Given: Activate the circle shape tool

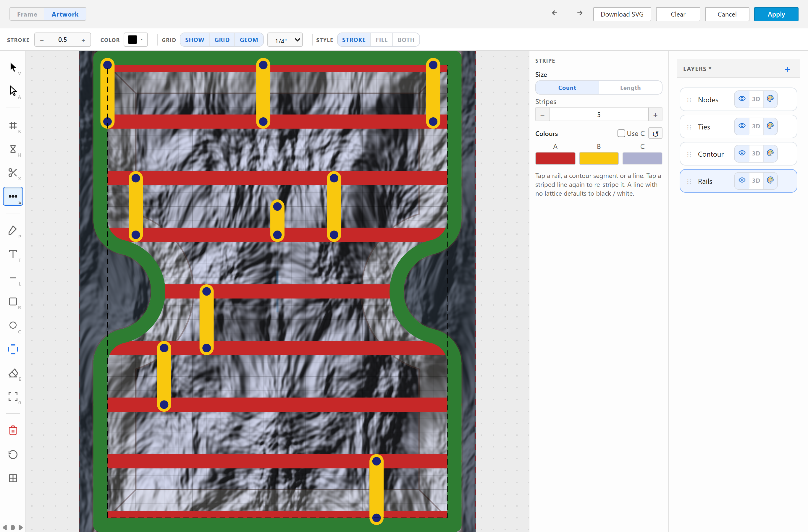Looking at the screenshot, I should 13,325.
